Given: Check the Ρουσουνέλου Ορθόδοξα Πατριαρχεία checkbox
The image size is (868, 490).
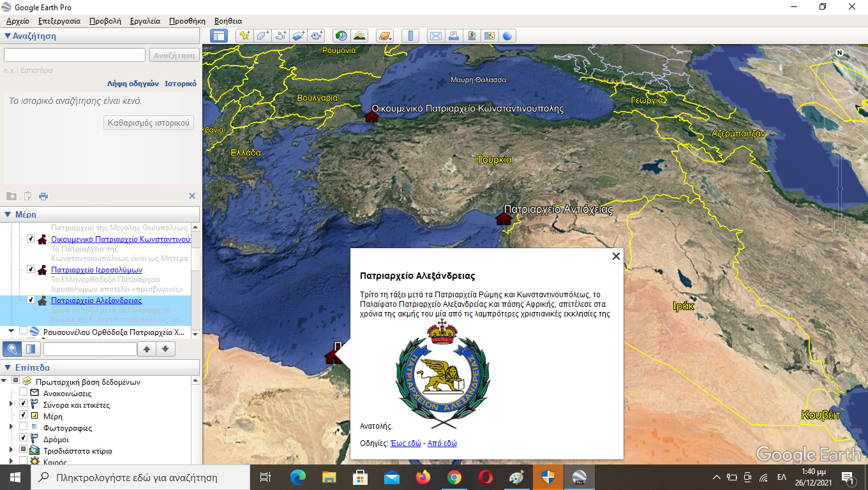Looking at the screenshot, I should coord(23,331).
